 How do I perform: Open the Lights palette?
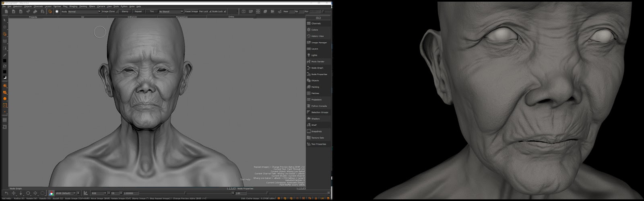tap(319, 55)
